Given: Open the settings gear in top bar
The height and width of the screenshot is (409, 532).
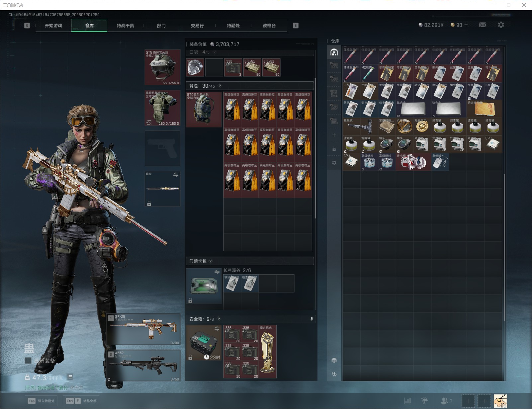Looking at the screenshot, I should click(x=501, y=25).
